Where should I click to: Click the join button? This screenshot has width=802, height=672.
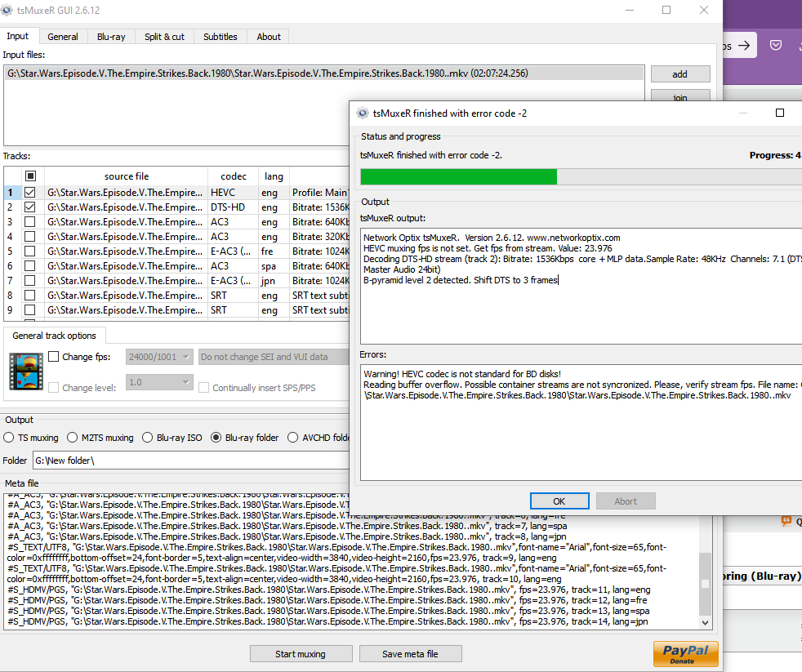click(x=679, y=96)
